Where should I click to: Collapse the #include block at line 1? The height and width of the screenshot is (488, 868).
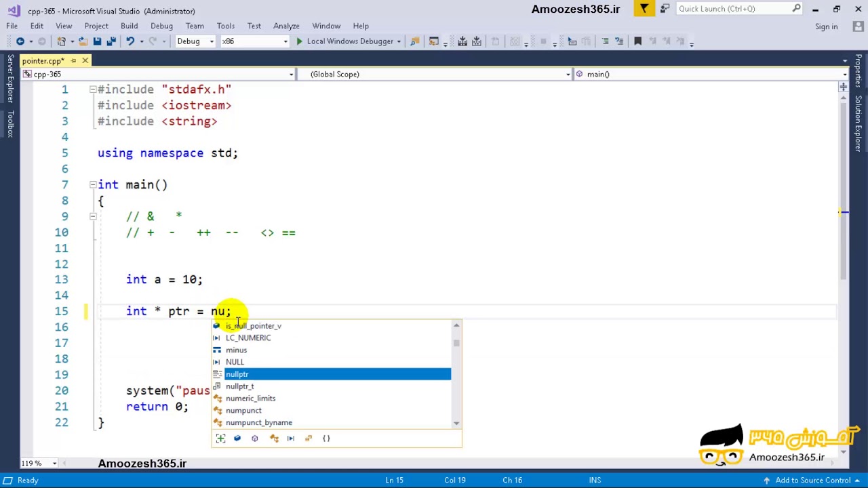click(92, 89)
